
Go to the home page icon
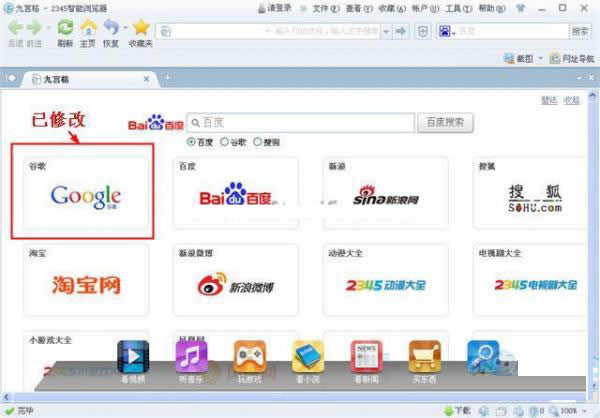coord(88,28)
